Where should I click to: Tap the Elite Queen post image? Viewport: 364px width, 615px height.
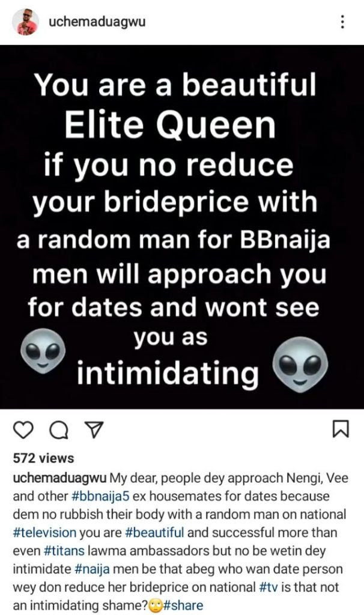[x=182, y=226]
